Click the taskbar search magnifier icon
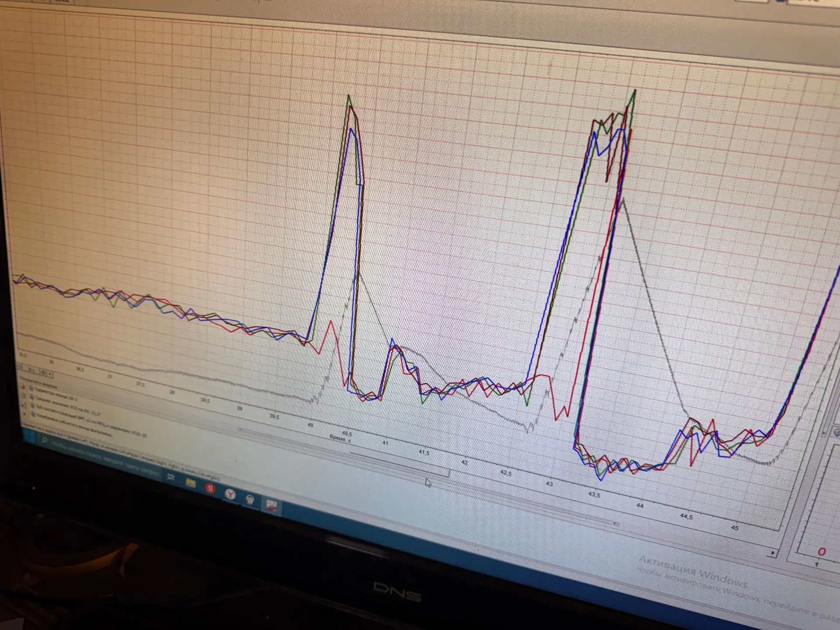 click(x=44, y=440)
